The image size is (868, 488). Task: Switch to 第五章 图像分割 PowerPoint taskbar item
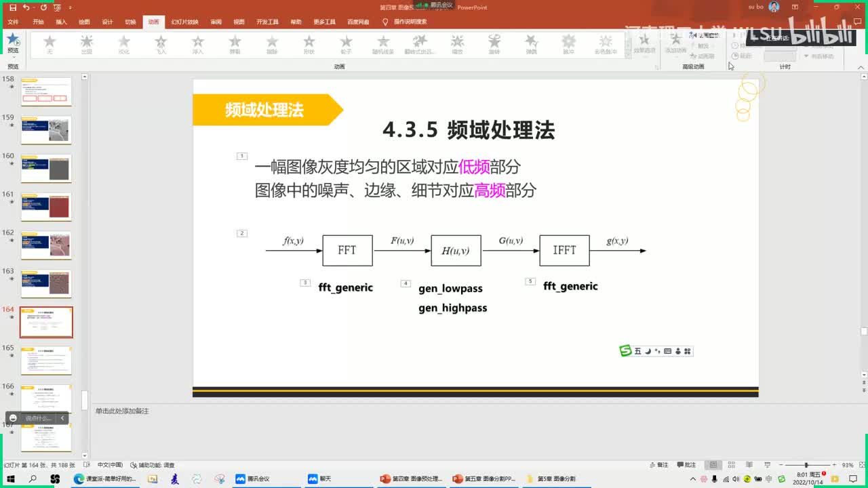[x=484, y=479]
